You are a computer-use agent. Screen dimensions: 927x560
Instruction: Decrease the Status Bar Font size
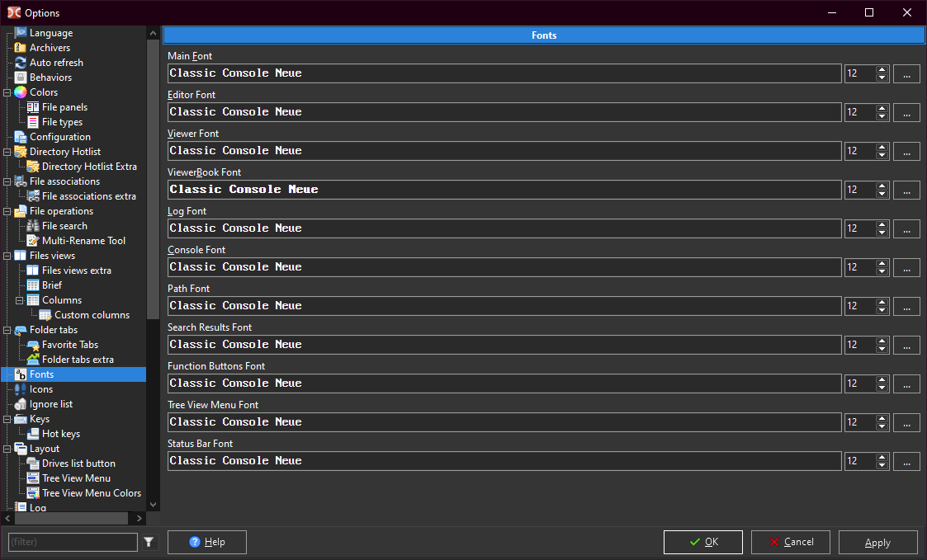click(882, 466)
